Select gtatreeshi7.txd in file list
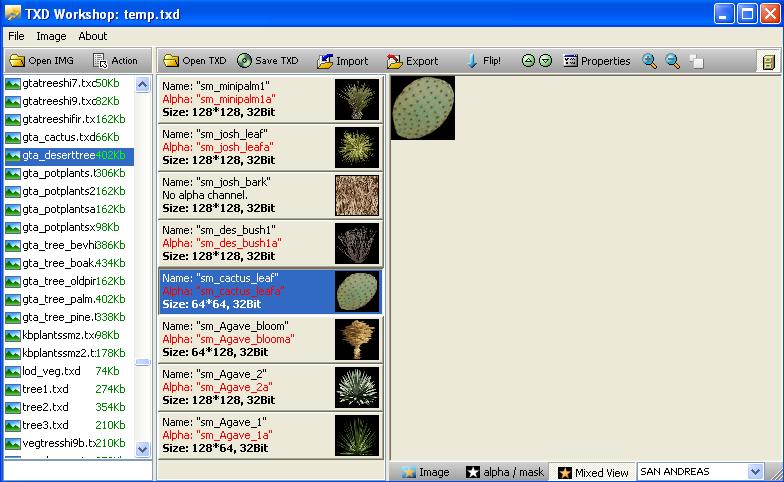 (69, 83)
